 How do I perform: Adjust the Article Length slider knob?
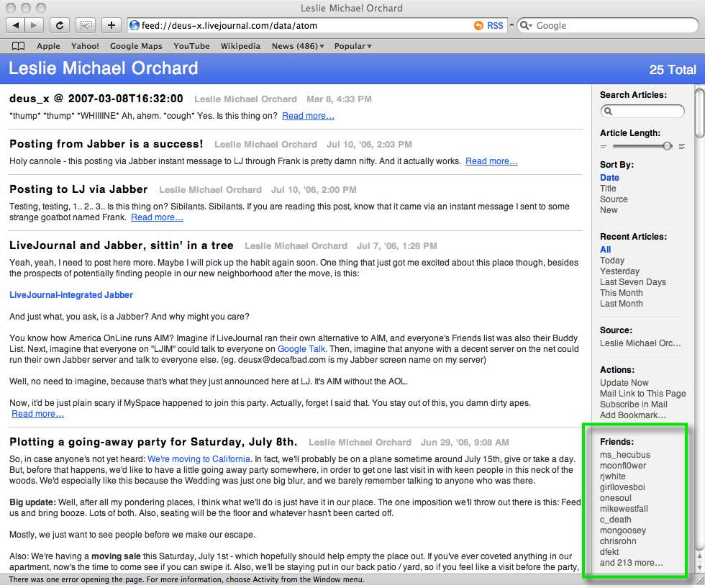[x=668, y=146]
